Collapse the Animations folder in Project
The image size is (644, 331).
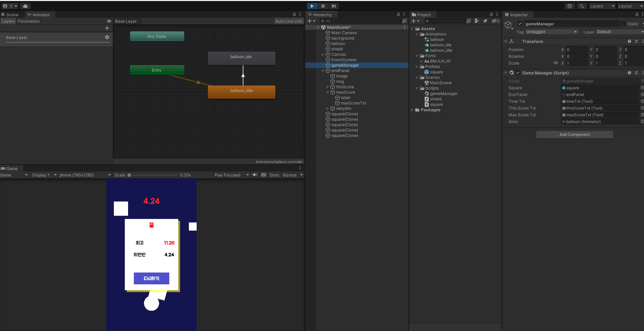[x=417, y=34]
